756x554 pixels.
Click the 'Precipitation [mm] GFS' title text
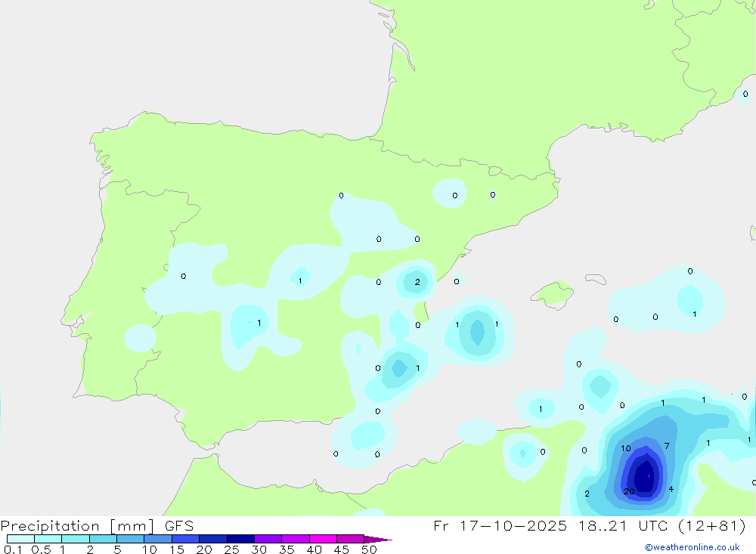pyautogui.click(x=97, y=526)
